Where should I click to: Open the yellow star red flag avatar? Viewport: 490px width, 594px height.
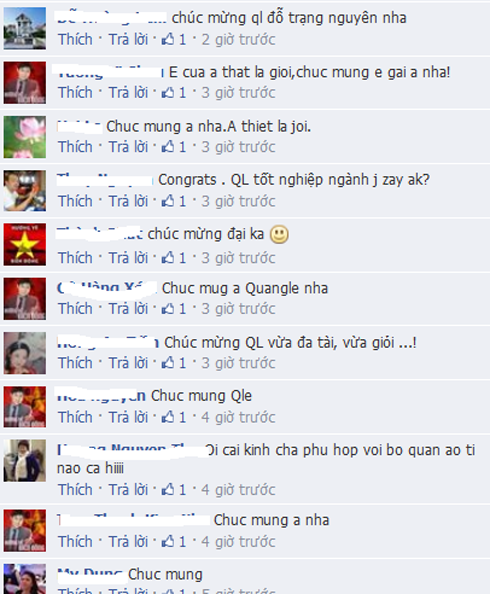click(x=25, y=244)
